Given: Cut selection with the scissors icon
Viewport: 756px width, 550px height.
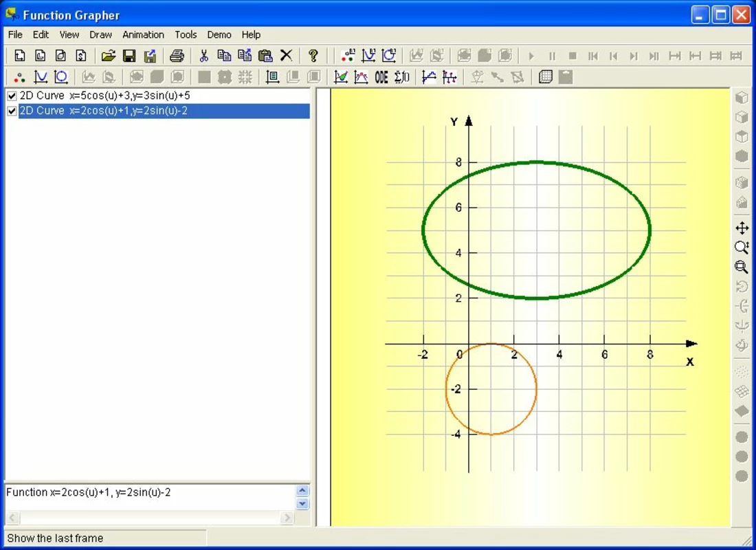Looking at the screenshot, I should coord(204,56).
